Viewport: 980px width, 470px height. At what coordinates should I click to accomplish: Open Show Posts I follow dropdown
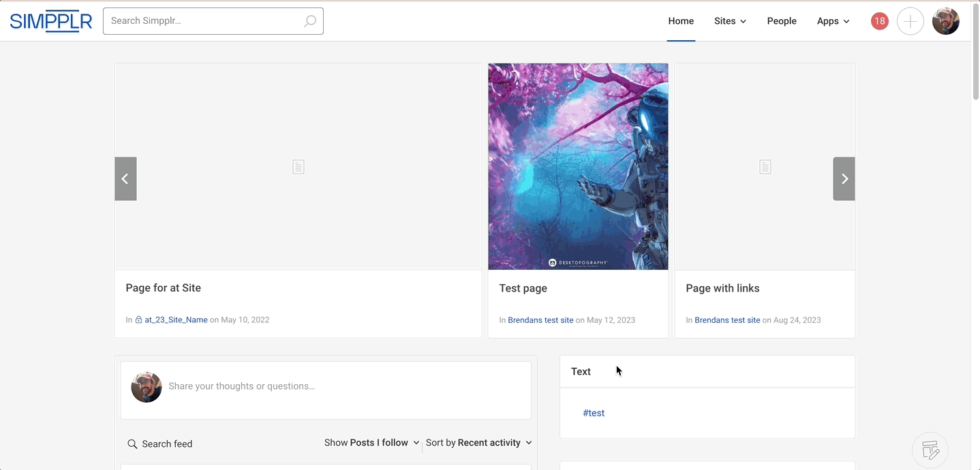click(x=371, y=443)
